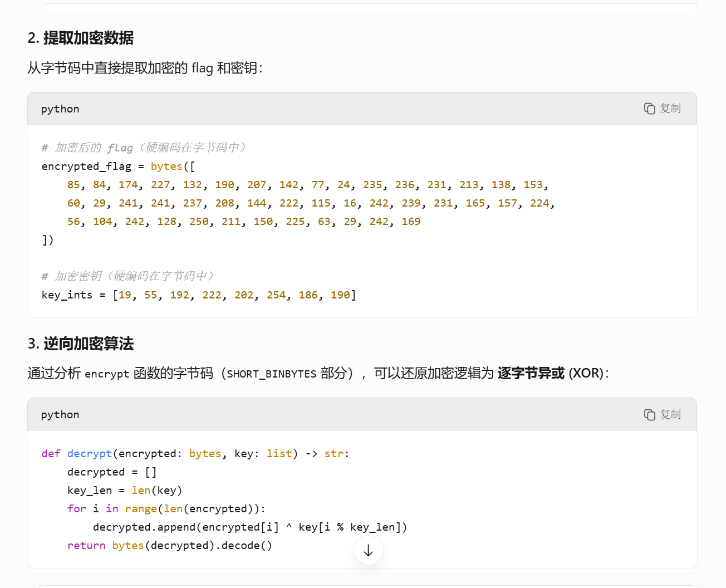
Task: Click the python label of the second code block
Action: pos(60,415)
